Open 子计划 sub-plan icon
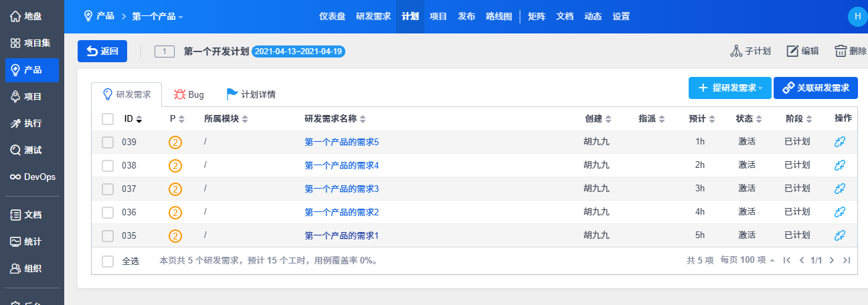Viewport: 868px width, 305px height. [x=736, y=52]
